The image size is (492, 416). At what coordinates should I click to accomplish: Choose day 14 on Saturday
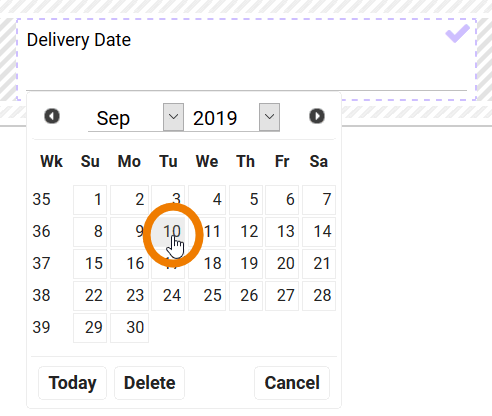[319, 232]
